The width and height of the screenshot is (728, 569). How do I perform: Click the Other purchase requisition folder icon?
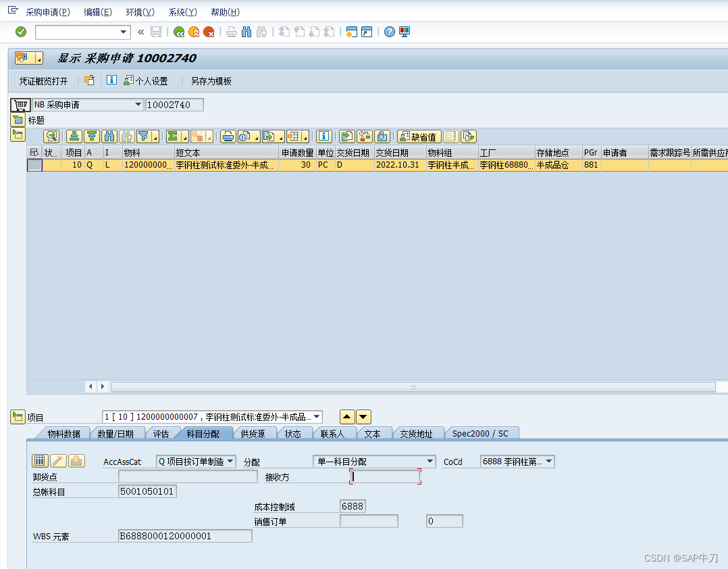point(89,80)
